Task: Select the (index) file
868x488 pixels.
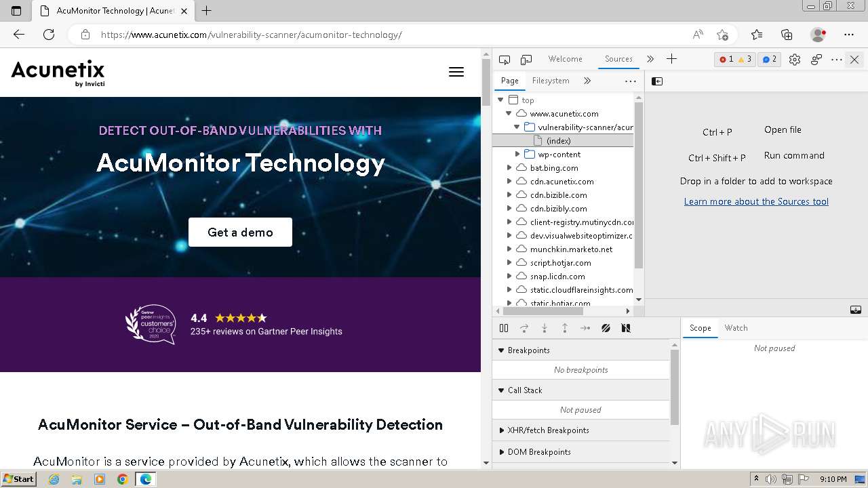Action: tap(563, 141)
